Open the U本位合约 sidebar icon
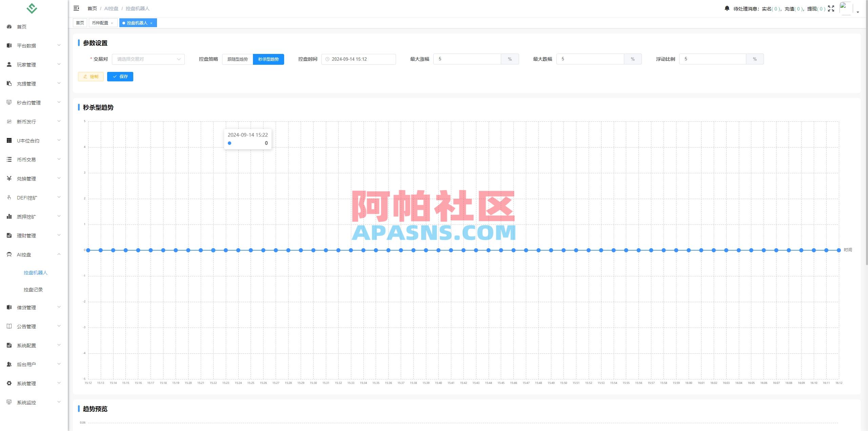 [9, 140]
